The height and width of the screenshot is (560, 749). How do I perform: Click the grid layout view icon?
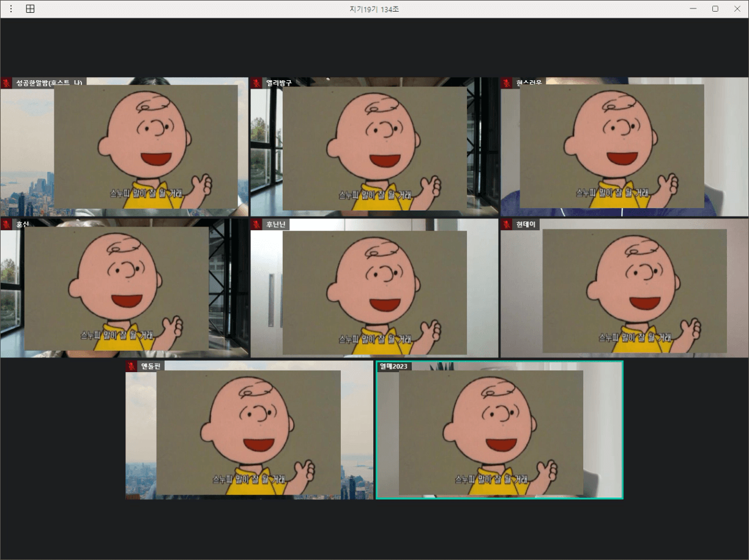pyautogui.click(x=30, y=9)
